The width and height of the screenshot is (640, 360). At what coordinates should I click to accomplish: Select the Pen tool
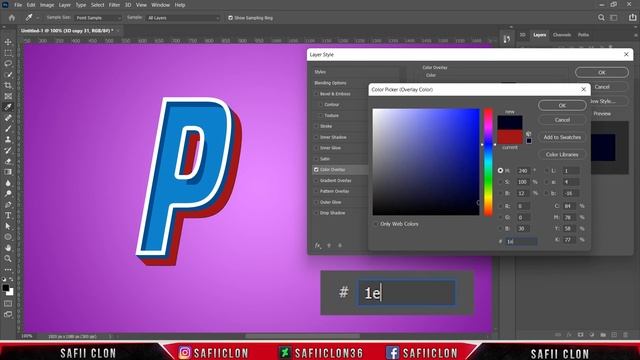8,204
